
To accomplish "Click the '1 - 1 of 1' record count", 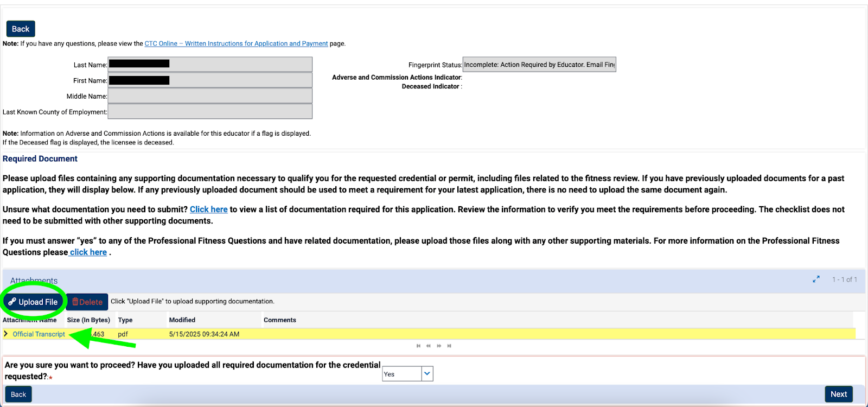I will (845, 279).
